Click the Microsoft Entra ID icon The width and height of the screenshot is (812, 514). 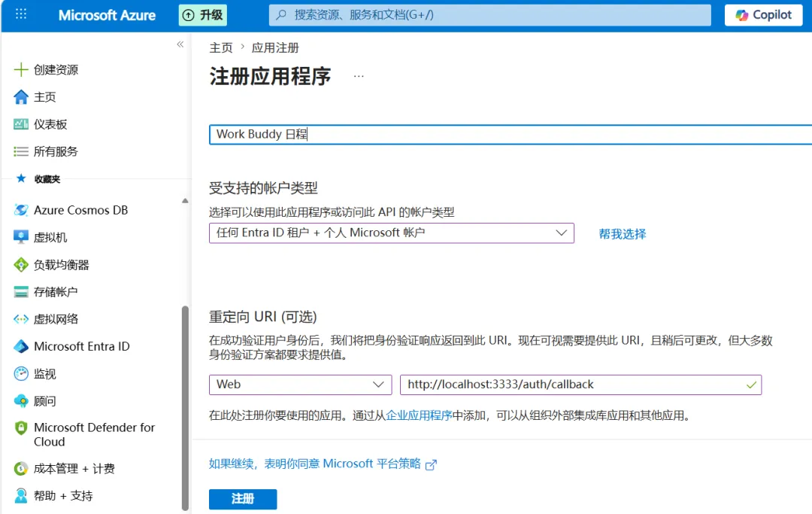click(x=21, y=346)
